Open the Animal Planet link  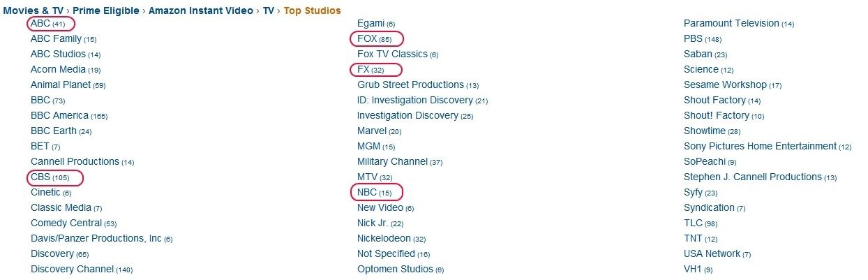coord(61,85)
